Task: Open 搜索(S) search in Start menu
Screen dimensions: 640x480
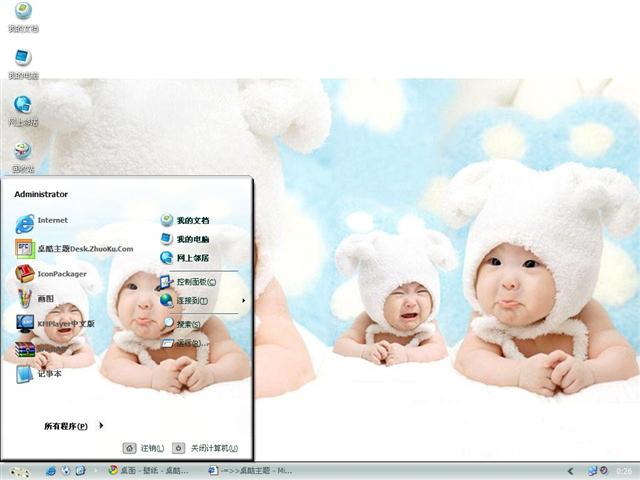Action: click(x=182, y=324)
